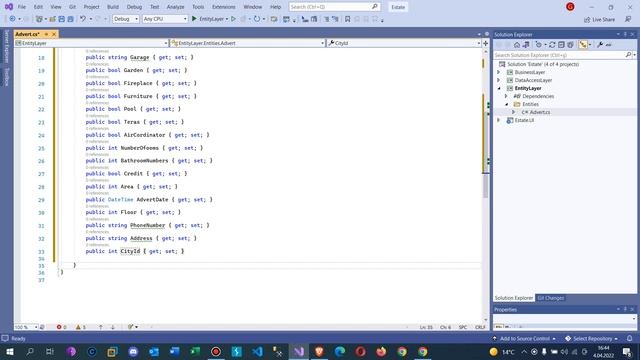Select Solution 'Estate' root node
Image resolution: width=640 pixels, height=360 pixels.
[543, 64]
